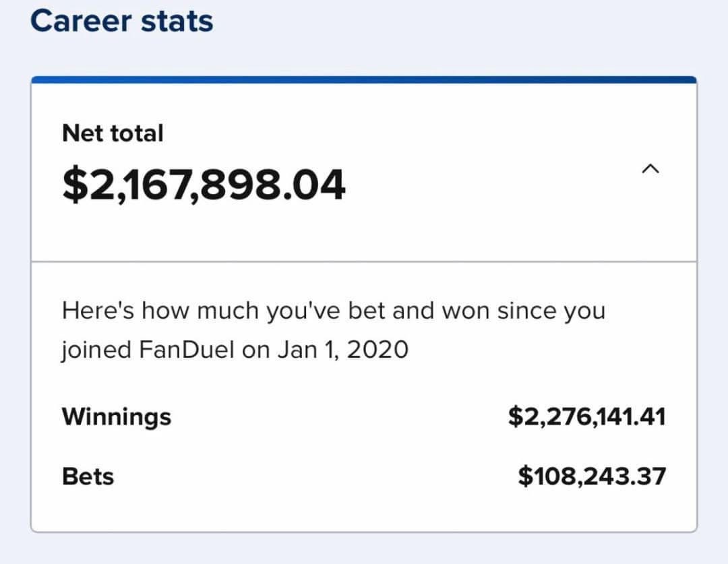Click the blue bar atop the stats card
The width and height of the screenshot is (728, 564).
[364, 80]
